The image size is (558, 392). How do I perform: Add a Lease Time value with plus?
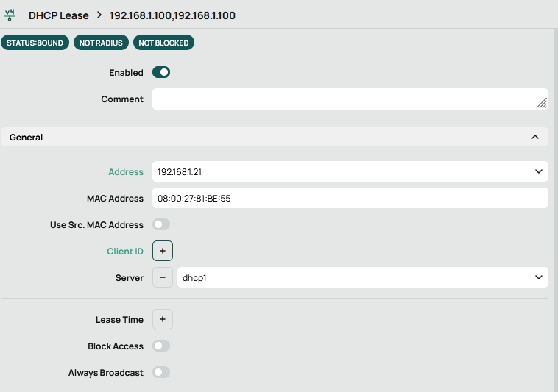pos(163,320)
